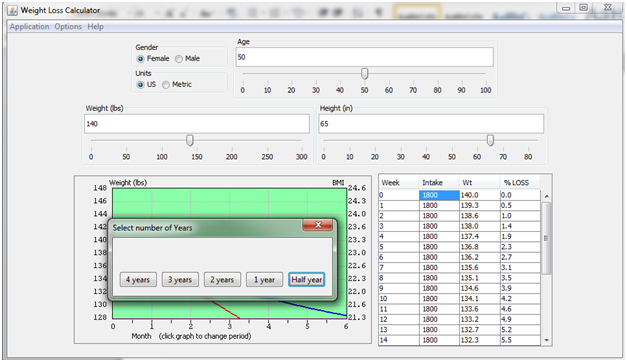
Task: Select weight cell 139.3
Action: coord(479,206)
